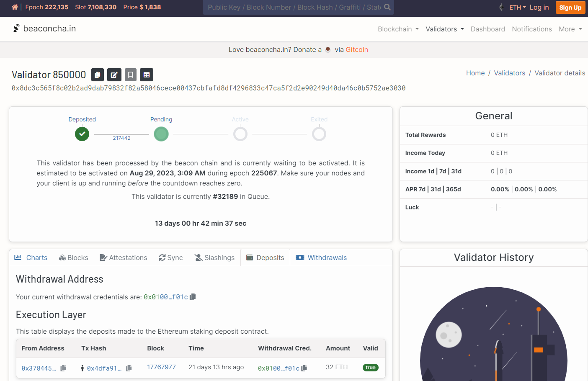Bookmark this validator with bookmark icon
Viewport: 588px width, 381px height.
tap(130, 75)
